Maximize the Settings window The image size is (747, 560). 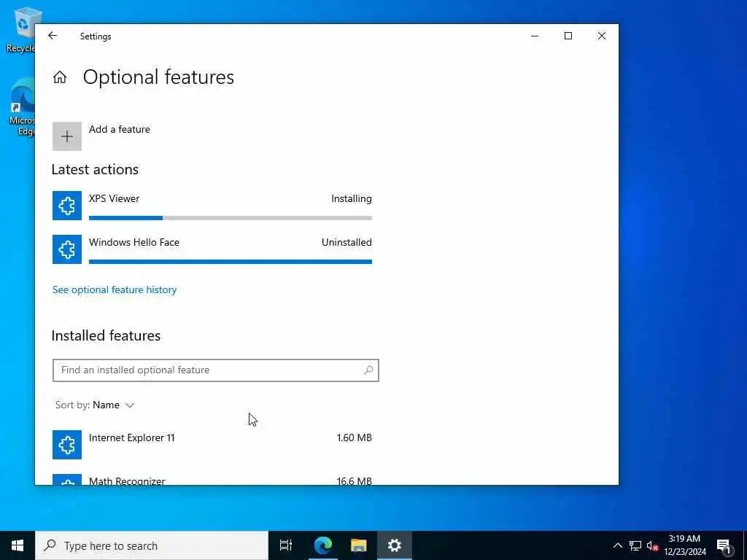568,36
